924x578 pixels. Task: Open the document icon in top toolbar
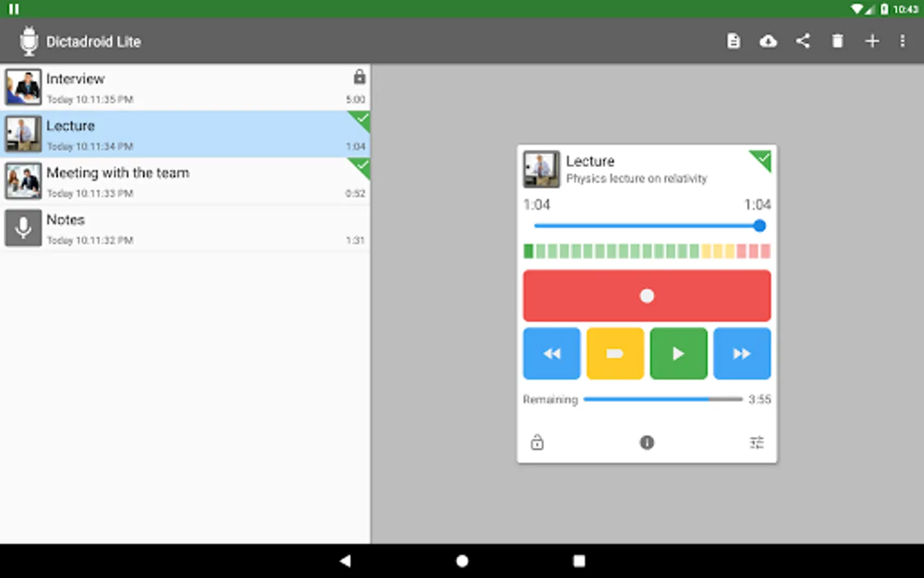point(733,41)
